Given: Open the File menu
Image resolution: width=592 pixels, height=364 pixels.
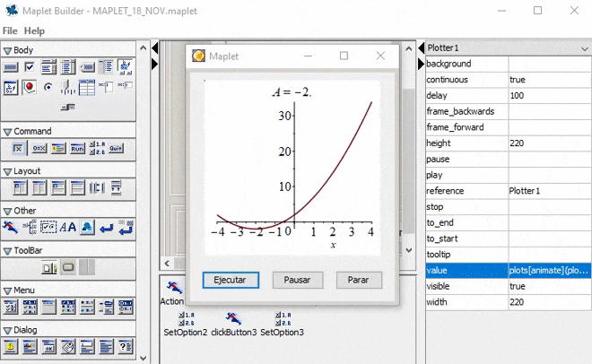Looking at the screenshot, I should click(10, 30).
